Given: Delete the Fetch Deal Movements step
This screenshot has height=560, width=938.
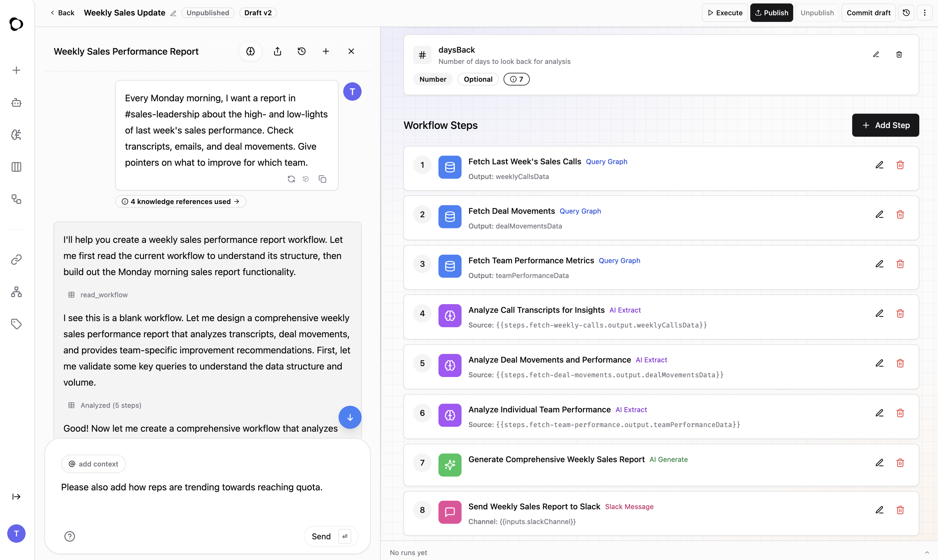Looking at the screenshot, I should (900, 214).
